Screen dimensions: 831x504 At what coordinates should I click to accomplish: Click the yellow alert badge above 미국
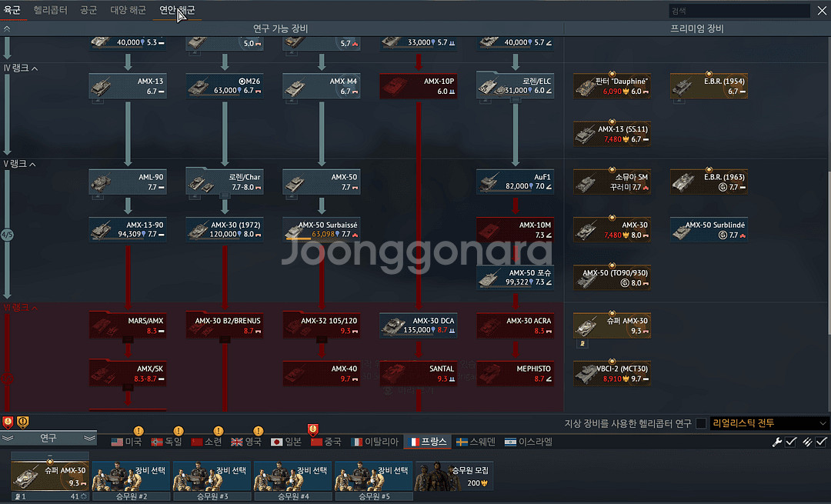pyautogui.click(x=138, y=431)
